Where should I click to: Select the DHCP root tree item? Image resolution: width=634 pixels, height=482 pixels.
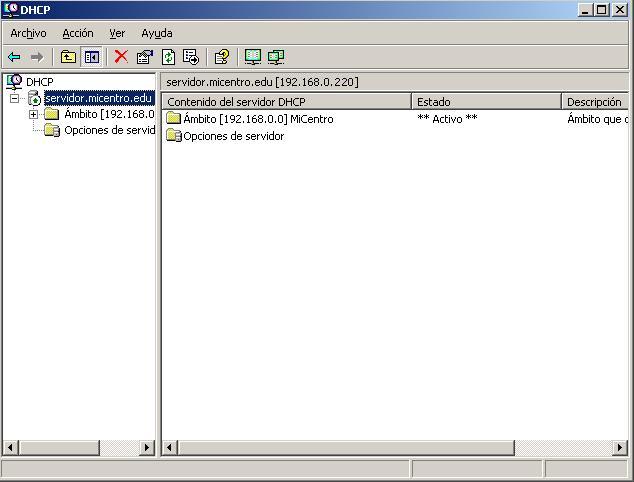pos(39,82)
